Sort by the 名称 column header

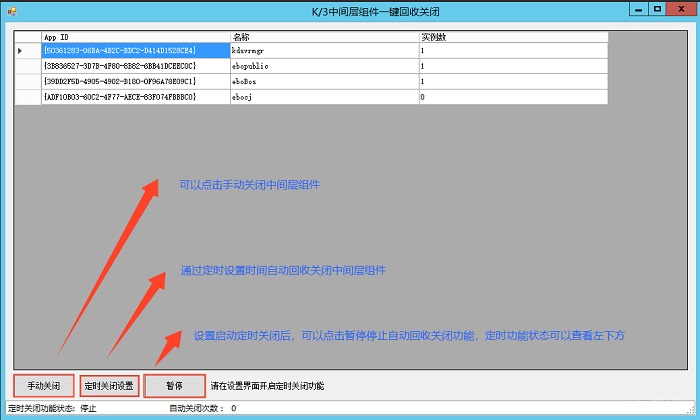323,37
